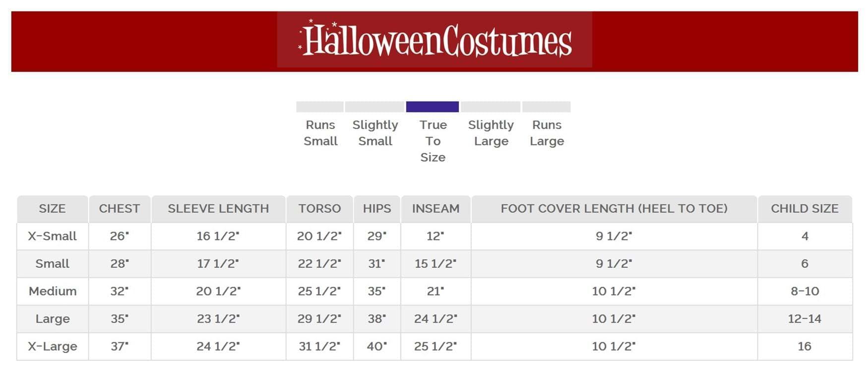Select the X-Large size row label
The width and height of the screenshot is (868, 377).
point(52,346)
